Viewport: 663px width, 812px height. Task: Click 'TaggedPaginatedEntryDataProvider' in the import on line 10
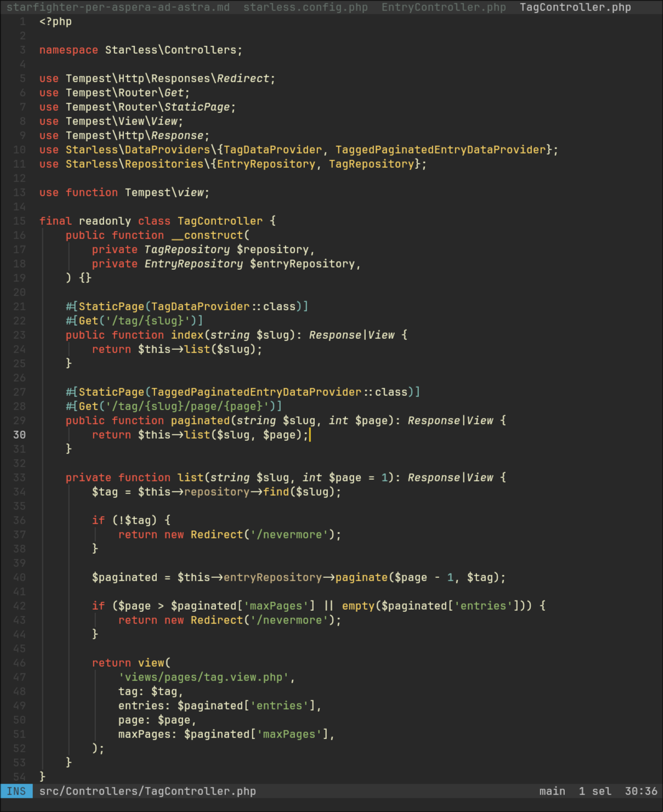point(440,150)
